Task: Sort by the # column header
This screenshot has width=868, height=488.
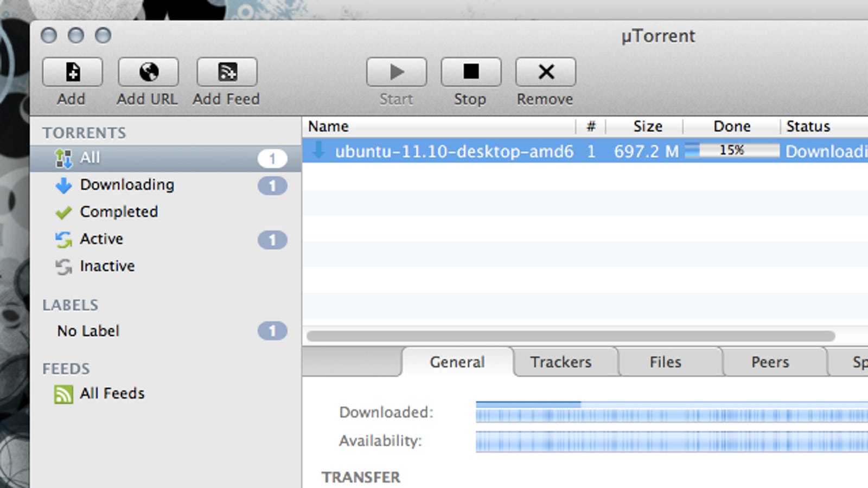Action: (x=591, y=126)
